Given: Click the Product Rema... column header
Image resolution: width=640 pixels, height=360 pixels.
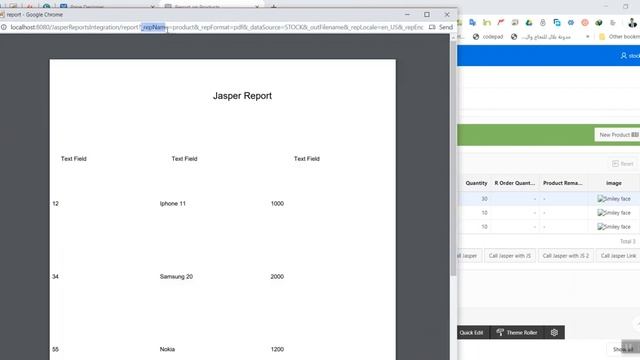Looking at the screenshot, I should click(562, 183).
